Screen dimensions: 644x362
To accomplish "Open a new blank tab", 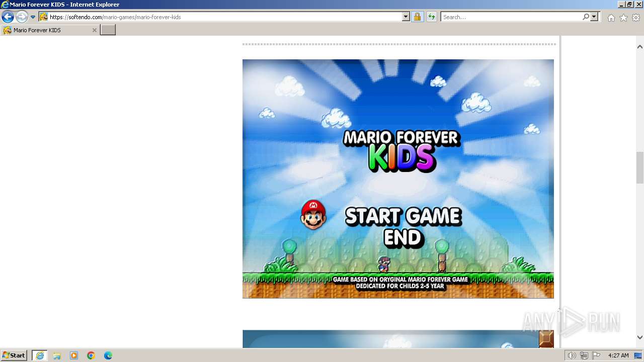I will 108,30.
